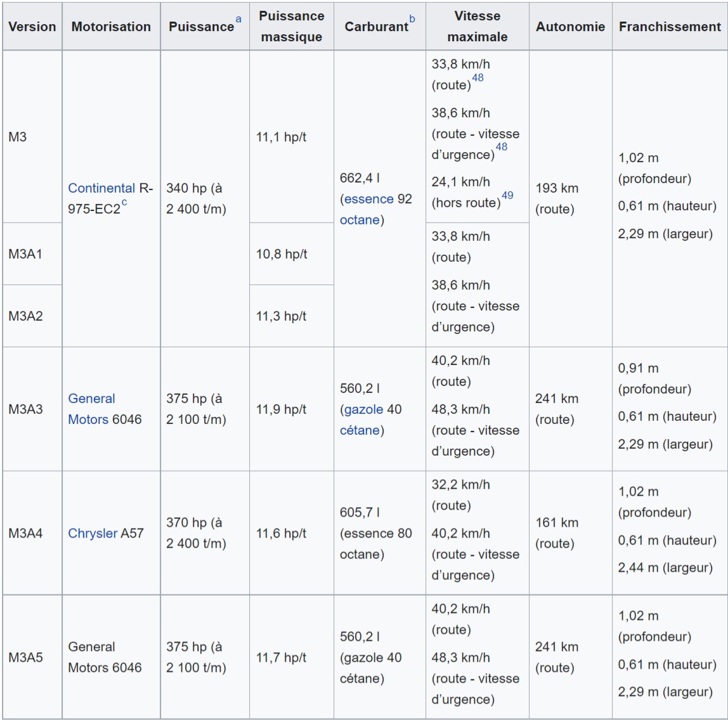Viewport: 728px width, 720px height.
Task: Open the 'octane' link in Carburant column
Action: click(360, 220)
